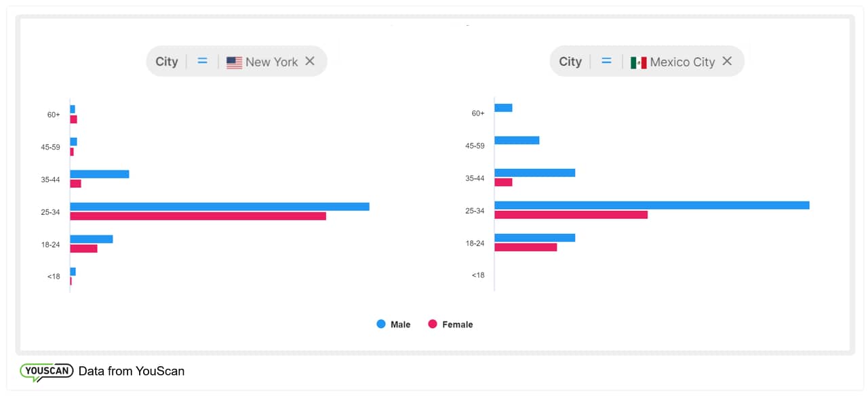Remove the New York city filter
This screenshot has height=398, width=868.
(x=310, y=61)
